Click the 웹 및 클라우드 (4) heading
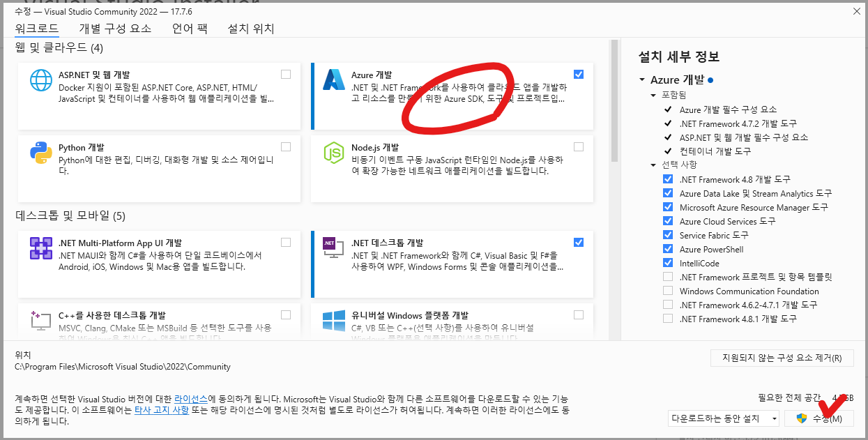Viewport: 868px width, 440px height. [59, 47]
